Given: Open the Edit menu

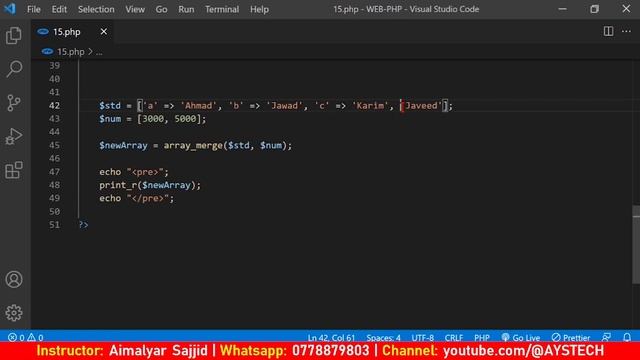Looking at the screenshot, I should point(59,9).
